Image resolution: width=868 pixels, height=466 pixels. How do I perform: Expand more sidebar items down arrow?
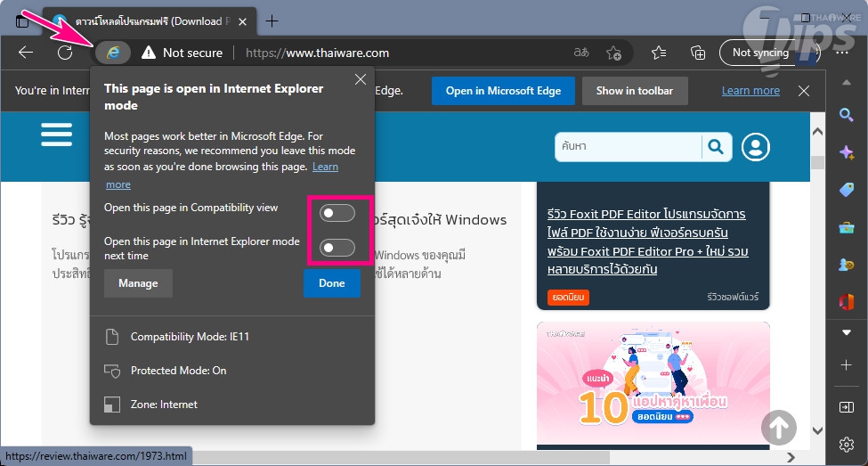tap(846, 333)
